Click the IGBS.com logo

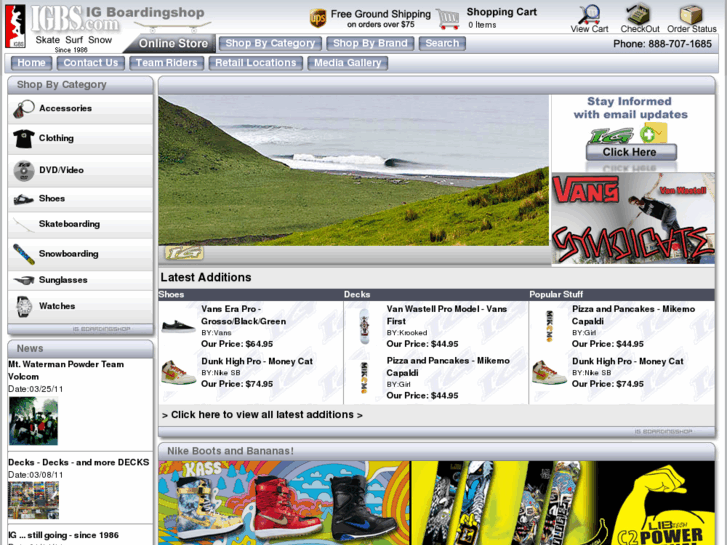[x=75, y=19]
